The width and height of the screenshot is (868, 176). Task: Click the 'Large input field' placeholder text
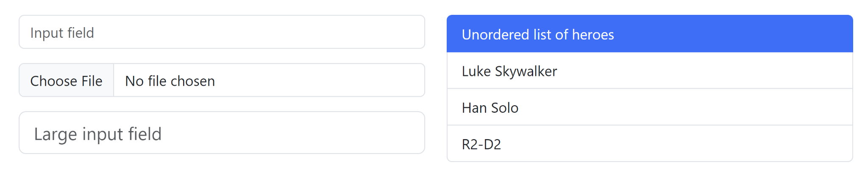click(98, 134)
